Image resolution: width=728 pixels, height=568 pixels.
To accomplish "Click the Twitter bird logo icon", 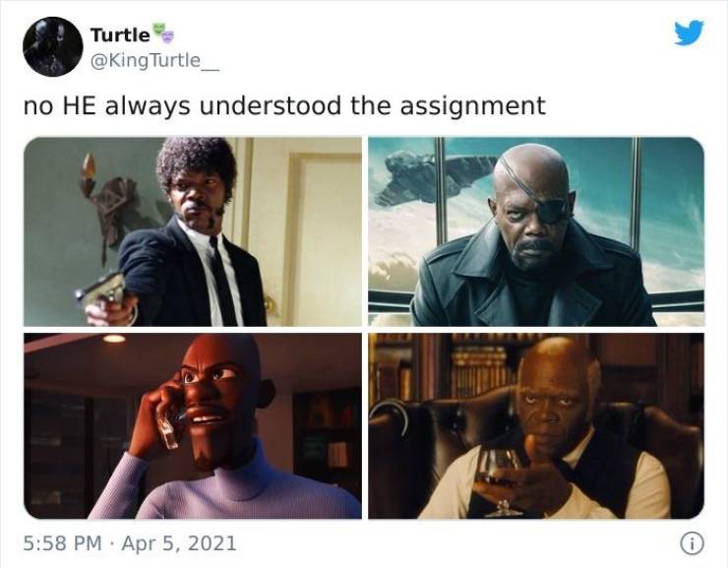I will tap(689, 32).
